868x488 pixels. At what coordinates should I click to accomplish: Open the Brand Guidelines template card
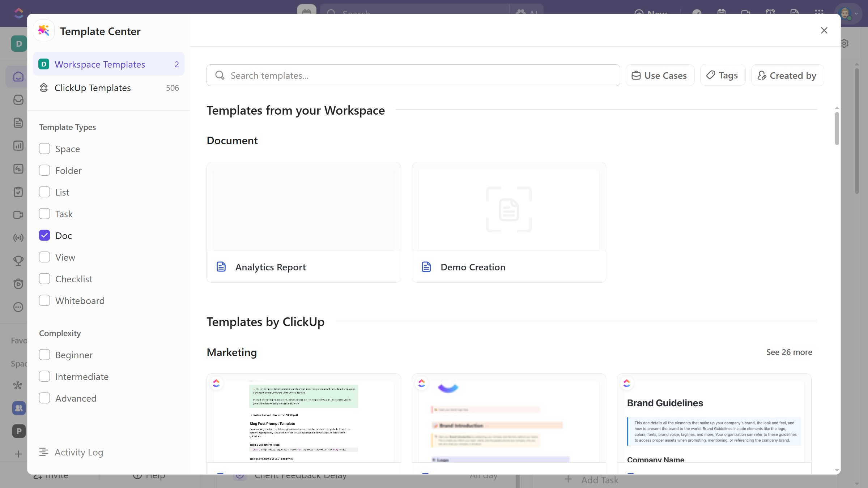coord(714,424)
